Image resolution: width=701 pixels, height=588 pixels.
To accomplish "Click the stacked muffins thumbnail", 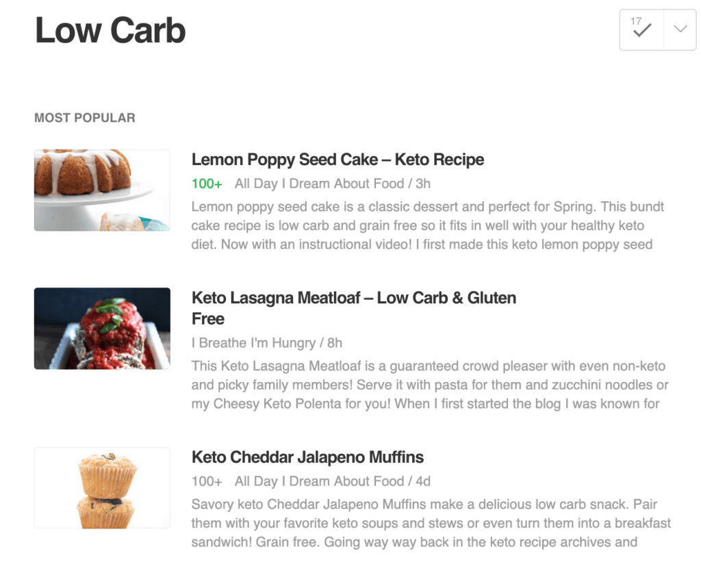I will [x=101, y=487].
